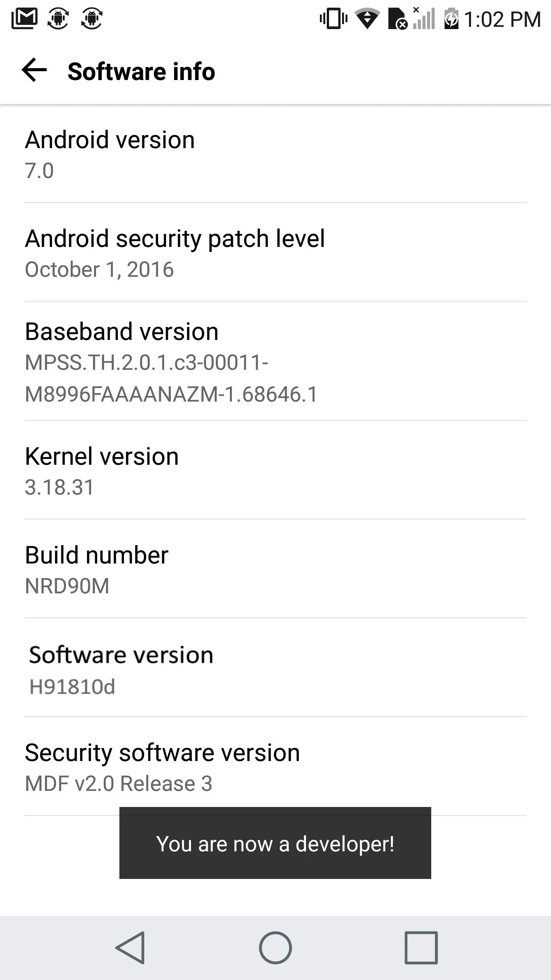The image size is (551, 980).
Task: Tap the Kernel version 3.18.31 row
Action: click(x=275, y=470)
